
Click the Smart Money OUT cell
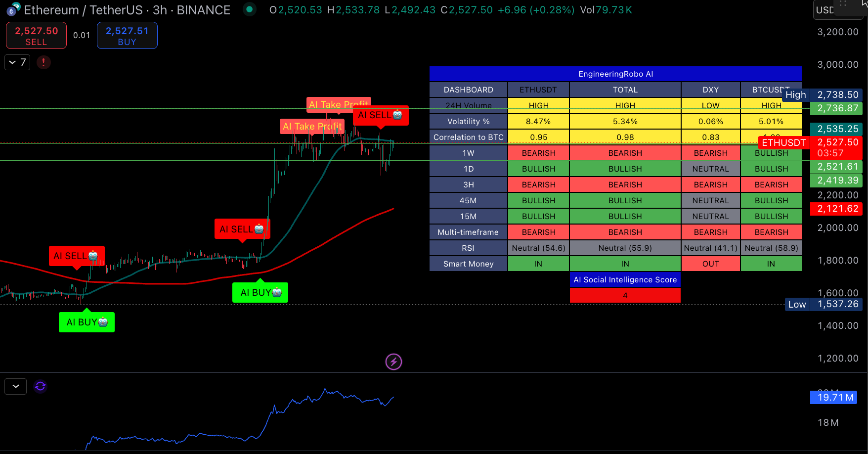click(711, 264)
